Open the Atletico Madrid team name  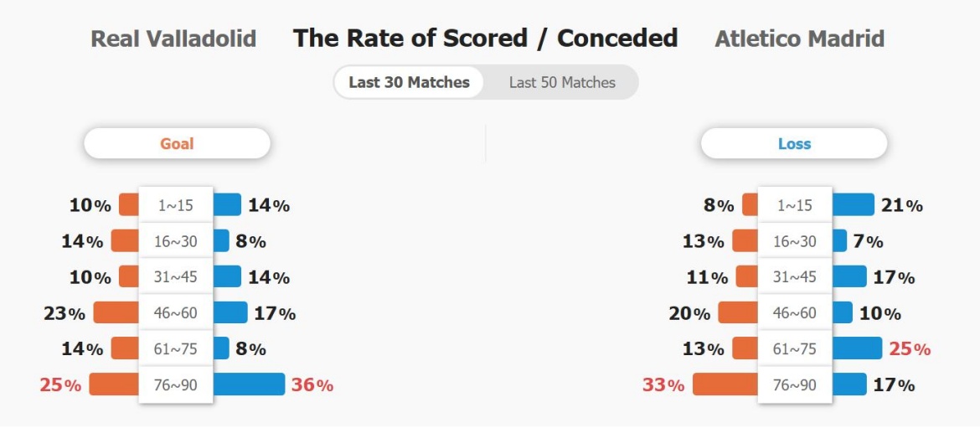coord(799,39)
